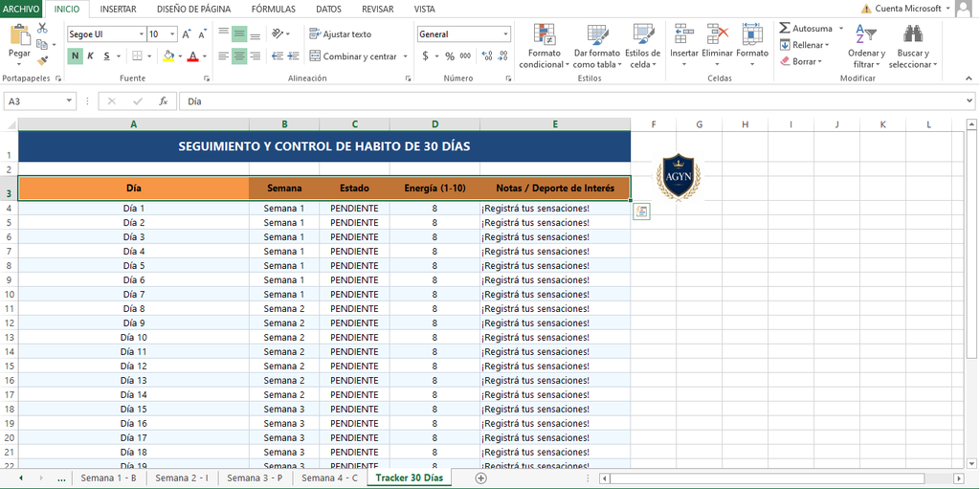Click the Formato cells icon
Viewport: 980px width, 489px height.
(x=752, y=35)
